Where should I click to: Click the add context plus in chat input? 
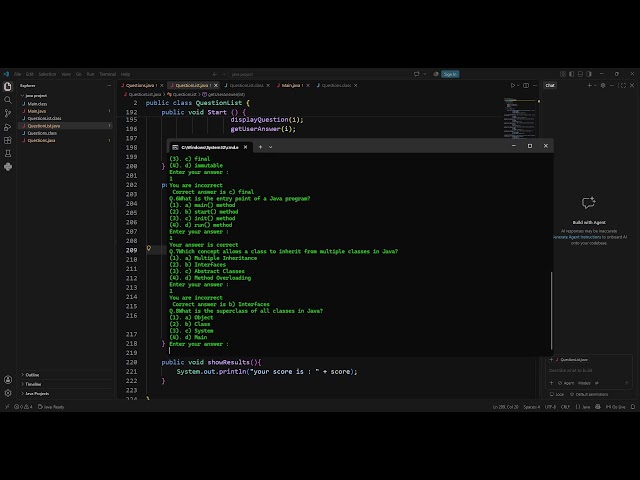pos(551,383)
